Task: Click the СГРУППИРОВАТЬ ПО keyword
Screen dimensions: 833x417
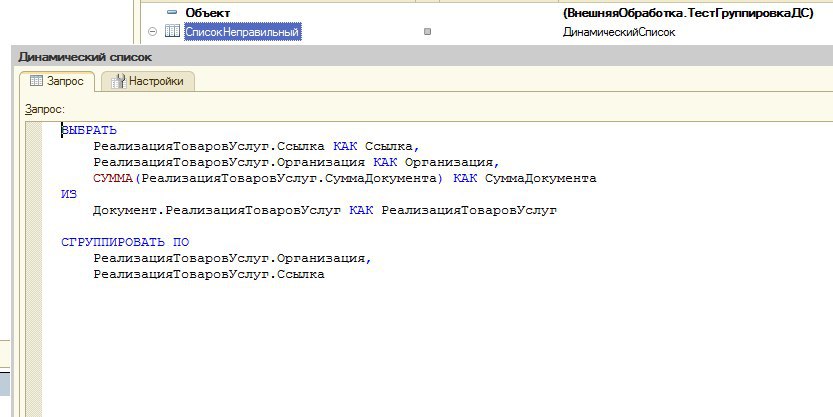Action: coord(125,243)
